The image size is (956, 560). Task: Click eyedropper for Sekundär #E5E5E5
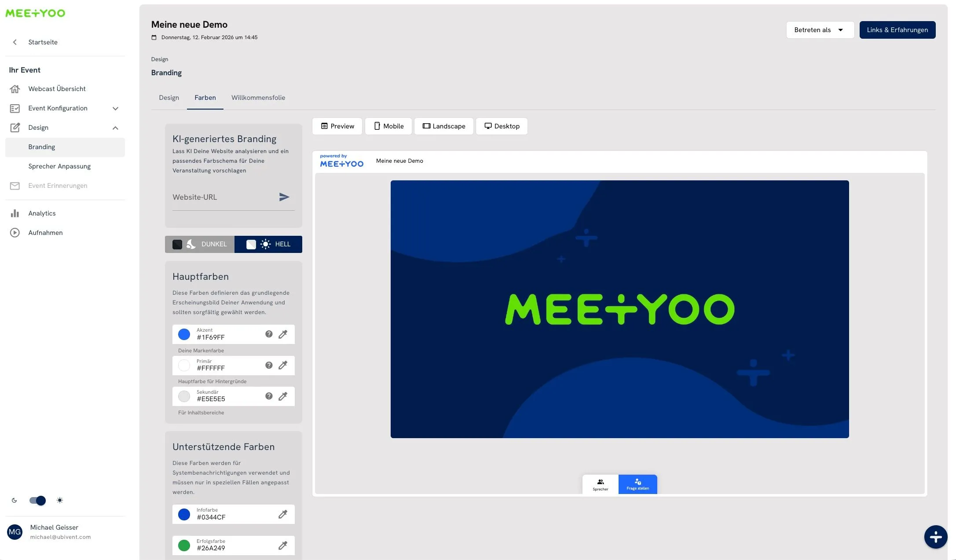tap(283, 396)
